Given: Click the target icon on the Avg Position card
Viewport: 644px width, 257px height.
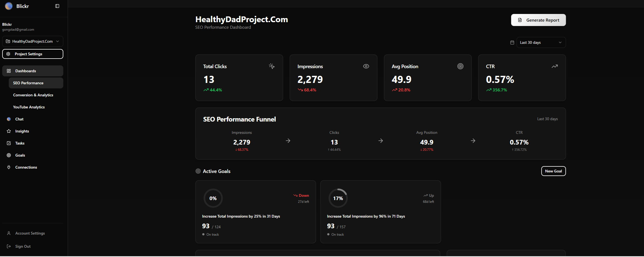Looking at the screenshot, I should tap(460, 66).
